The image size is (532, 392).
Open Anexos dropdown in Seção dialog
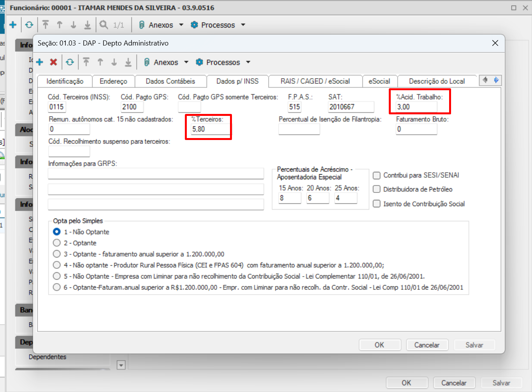pos(166,62)
